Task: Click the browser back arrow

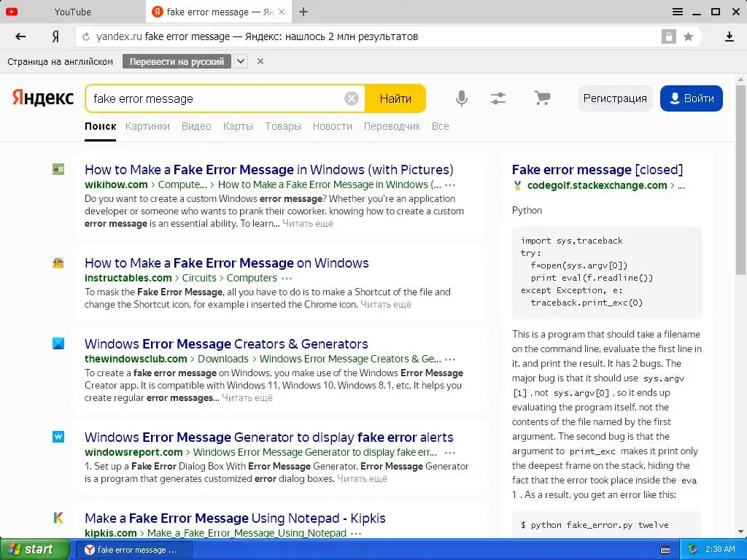Action: click(x=20, y=36)
